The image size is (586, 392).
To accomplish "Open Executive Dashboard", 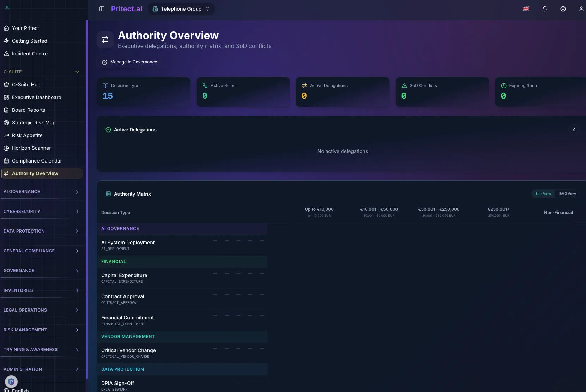I will (x=42, y=97).
